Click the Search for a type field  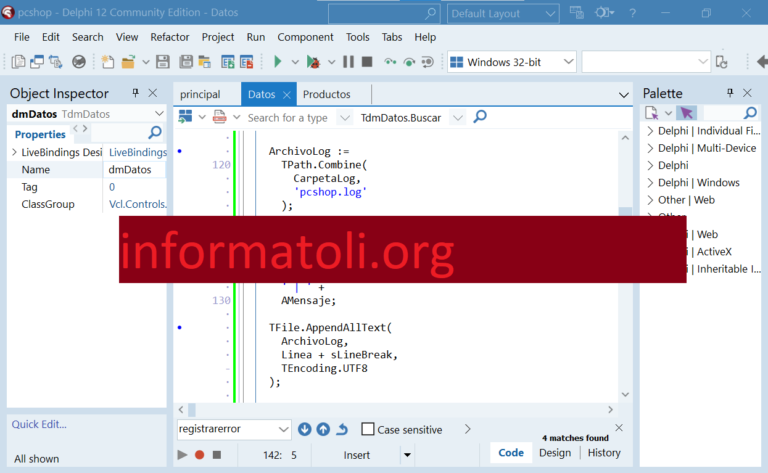click(288, 118)
